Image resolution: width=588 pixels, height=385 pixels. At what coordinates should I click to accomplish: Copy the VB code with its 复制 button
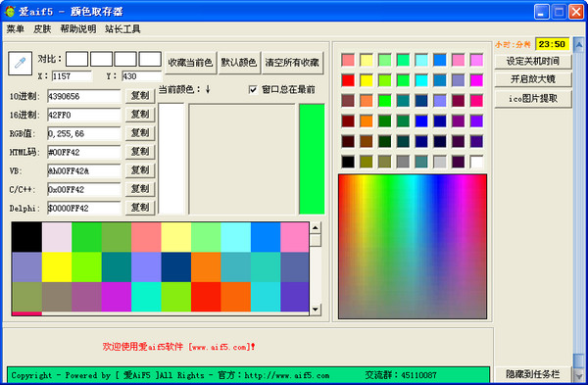tap(140, 170)
